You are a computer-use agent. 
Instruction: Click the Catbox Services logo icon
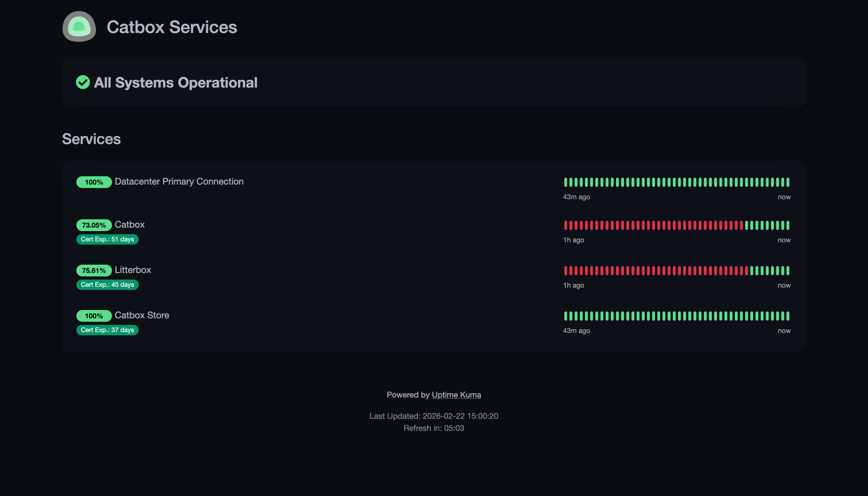point(79,27)
